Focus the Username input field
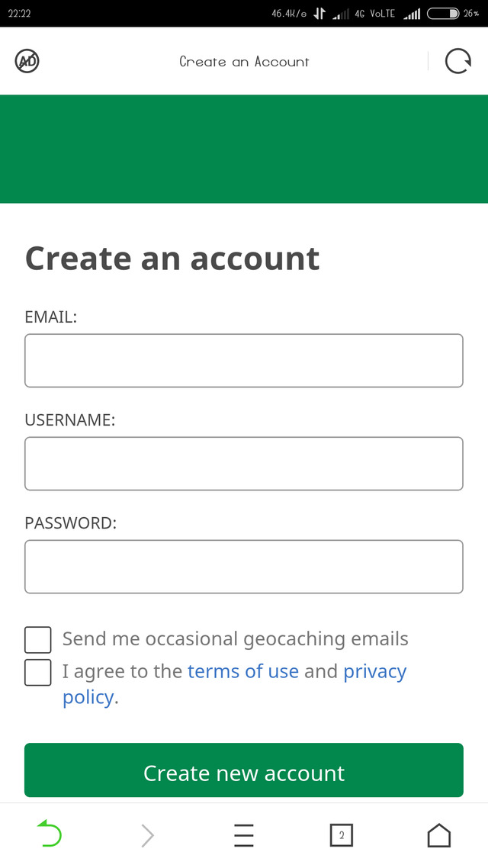The image size is (488, 868). click(x=244, y=463)
